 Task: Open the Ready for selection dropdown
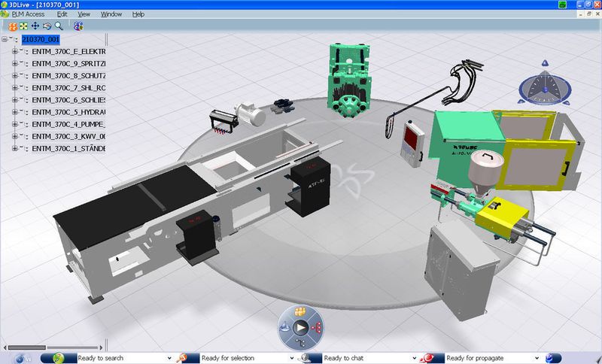(x=292, y=358)
